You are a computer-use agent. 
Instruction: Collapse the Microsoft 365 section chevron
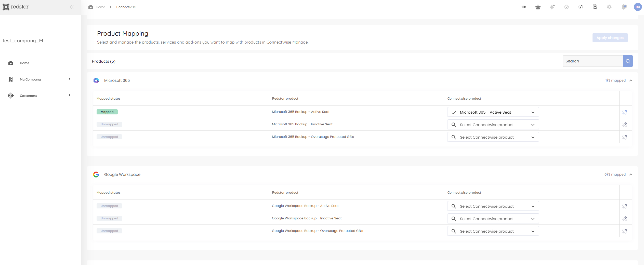(631, 81)
